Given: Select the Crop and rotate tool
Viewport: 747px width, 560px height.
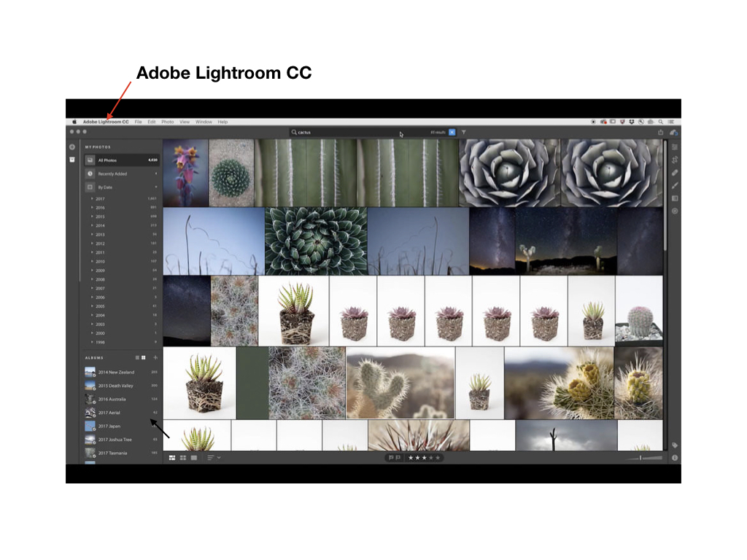Looking at the screenshot, I should [675, 160].
